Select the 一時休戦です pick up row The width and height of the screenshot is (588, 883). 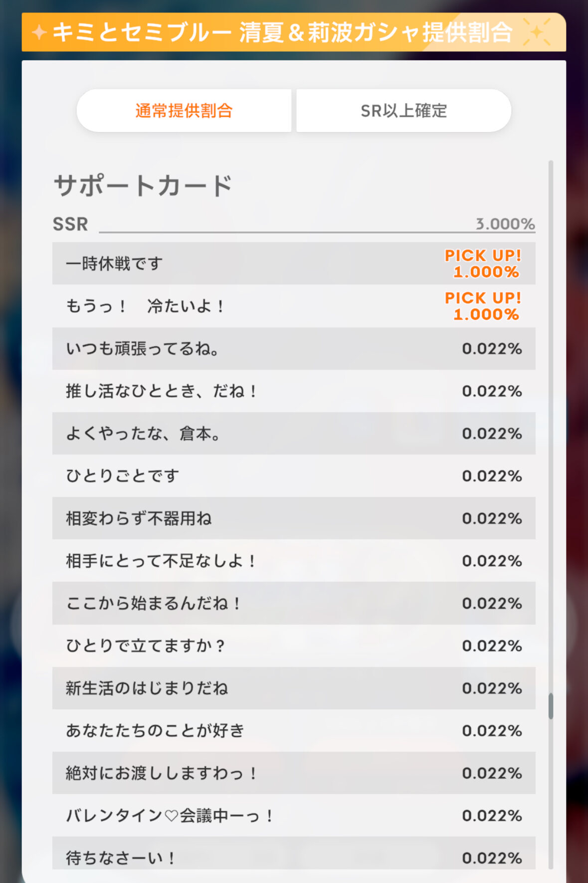tap(294, 263)
